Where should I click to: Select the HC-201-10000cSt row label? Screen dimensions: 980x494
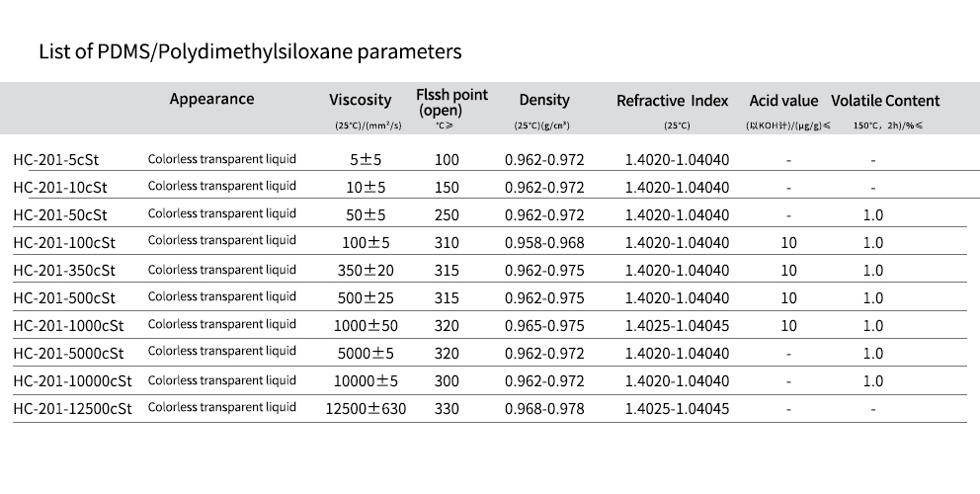point(72,381)
